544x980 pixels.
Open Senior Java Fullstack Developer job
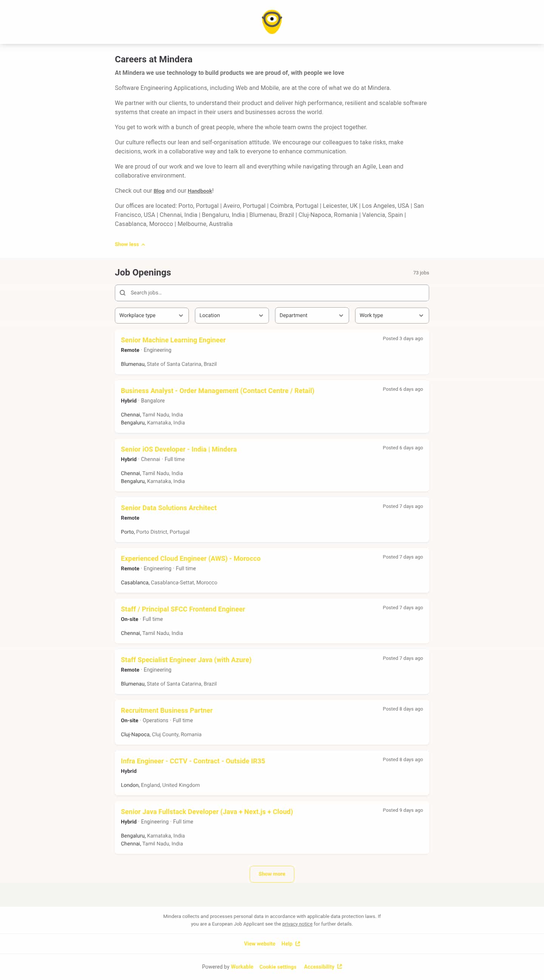[207, 811]
